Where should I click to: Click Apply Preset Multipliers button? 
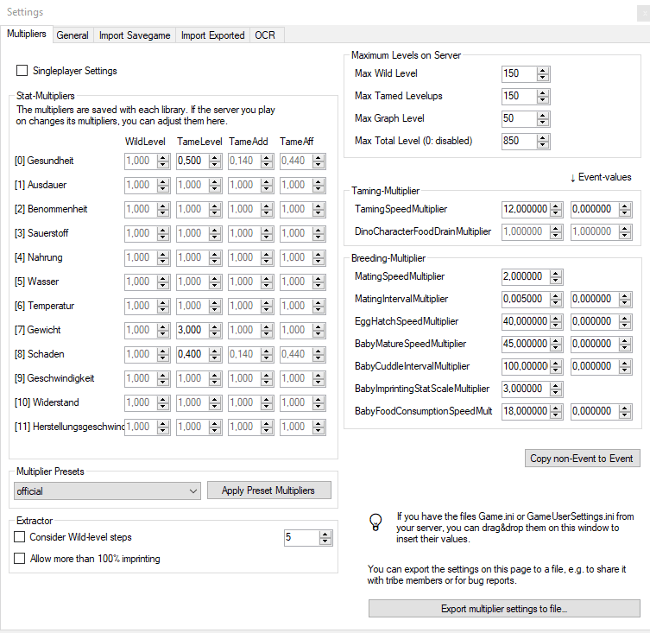point(269,490)
